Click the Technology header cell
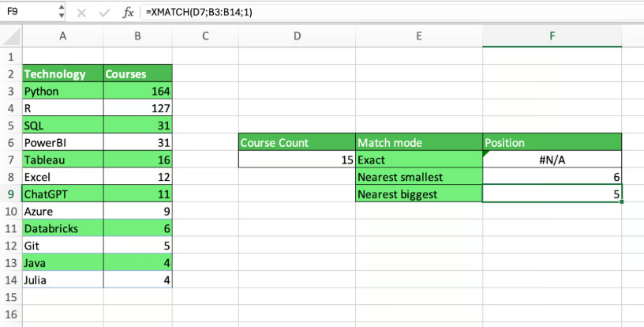The image size is (644, 327). [62, 74]
